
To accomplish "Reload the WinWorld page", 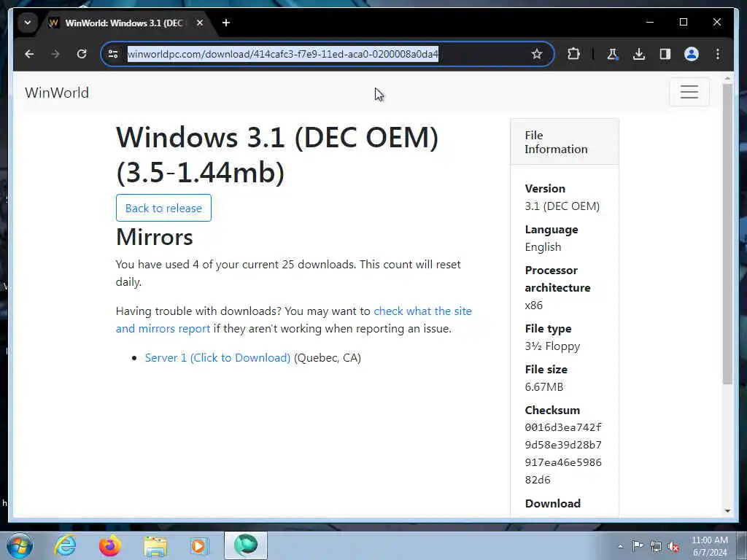I will click(82, 54).
